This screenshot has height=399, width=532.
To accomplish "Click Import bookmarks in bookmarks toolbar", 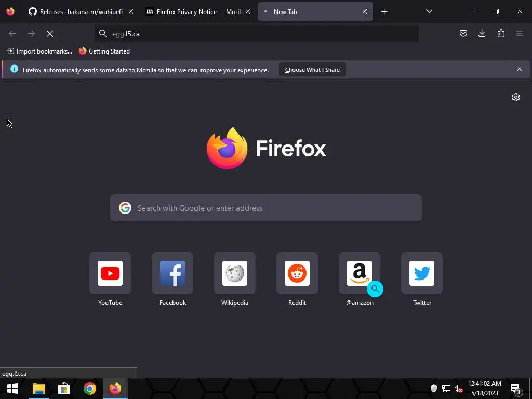I will pyautogui.click(x=39, y=51).
